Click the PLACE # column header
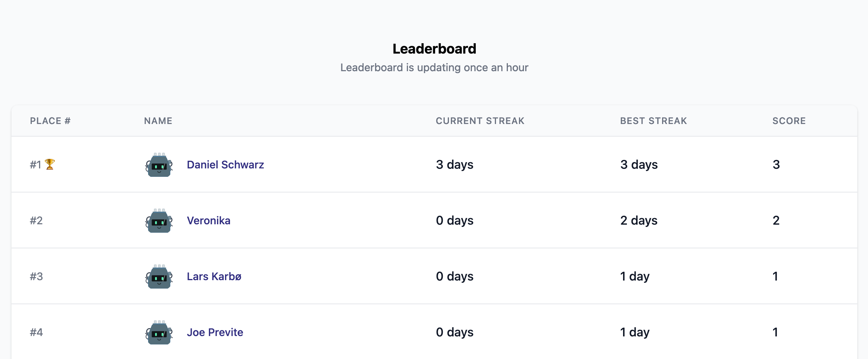Image resolution: width=868 pixels, height=359 pixels. [x=50, y=121]
